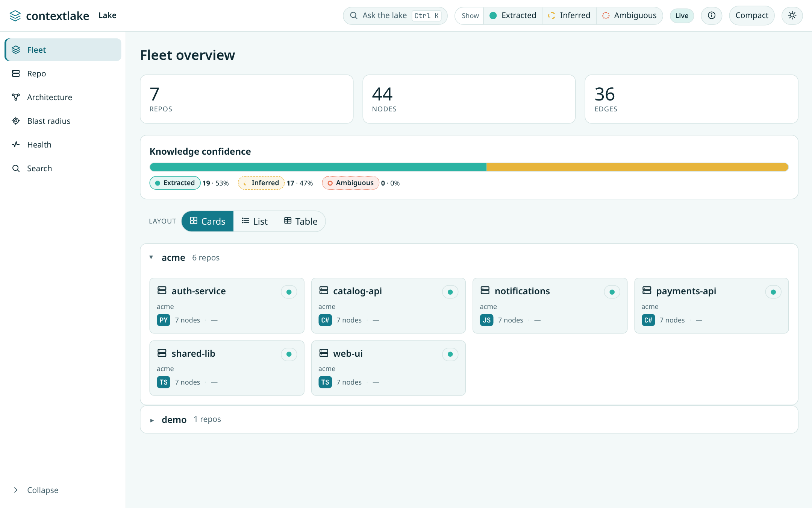Open the Health view
Screen dimensions: 812x508
click(x=63, y=144)
